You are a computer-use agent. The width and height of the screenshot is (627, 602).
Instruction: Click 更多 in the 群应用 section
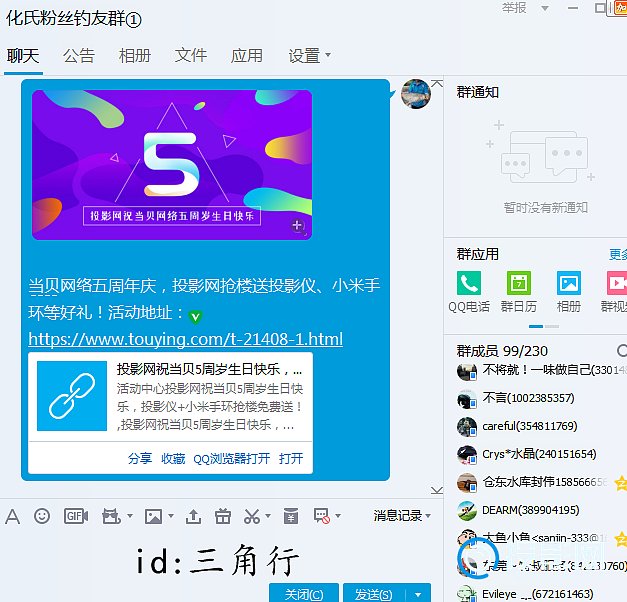tap(618, 254)
